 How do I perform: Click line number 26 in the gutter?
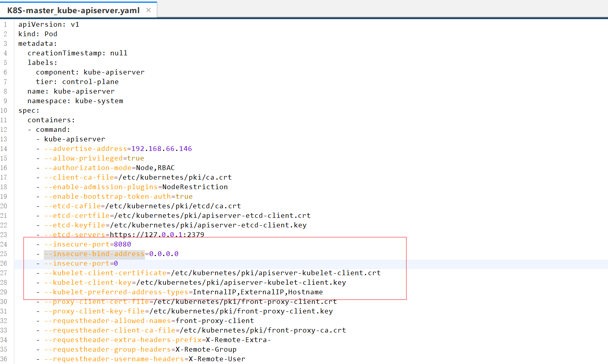point(4,263)
